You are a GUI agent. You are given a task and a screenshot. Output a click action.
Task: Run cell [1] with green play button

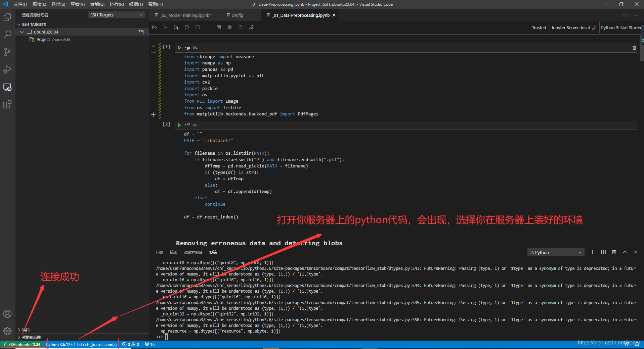point(179,48)
